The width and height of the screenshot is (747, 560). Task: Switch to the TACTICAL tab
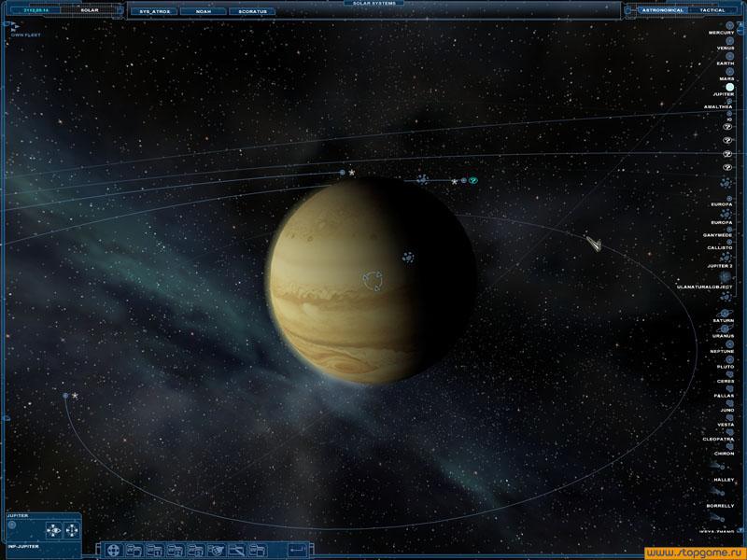tap(712, 10)
